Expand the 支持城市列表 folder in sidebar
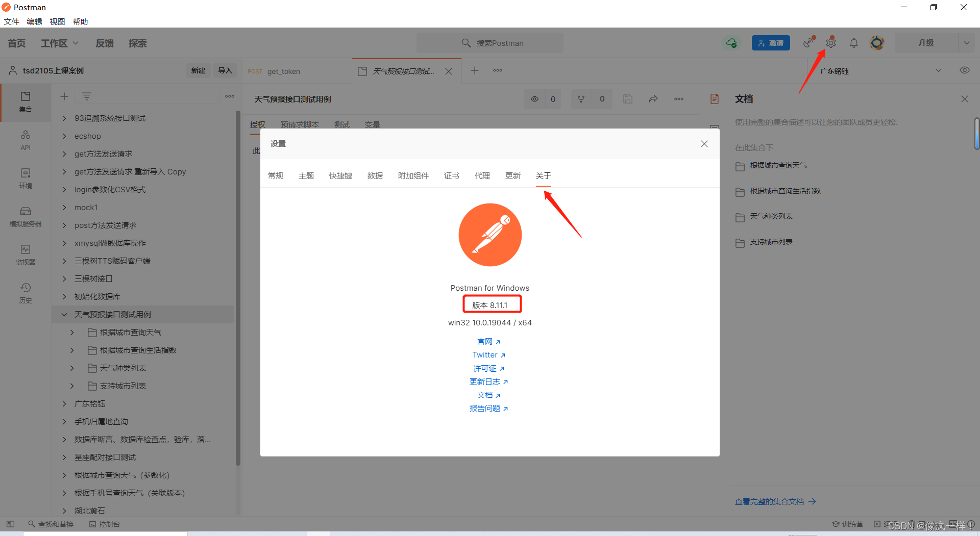980x536 pixels. tap(72, 386)
